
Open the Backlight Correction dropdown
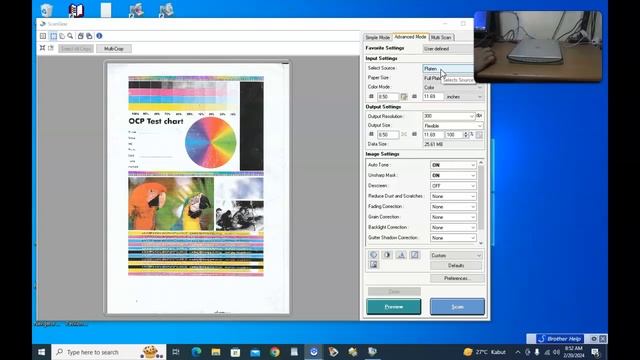click(453, 227)
